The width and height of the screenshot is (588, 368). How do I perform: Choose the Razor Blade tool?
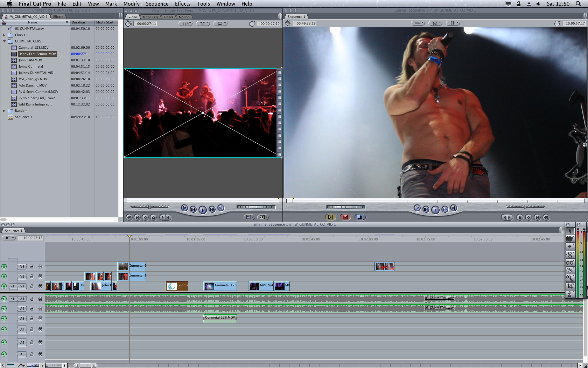(x=570, y=270)
